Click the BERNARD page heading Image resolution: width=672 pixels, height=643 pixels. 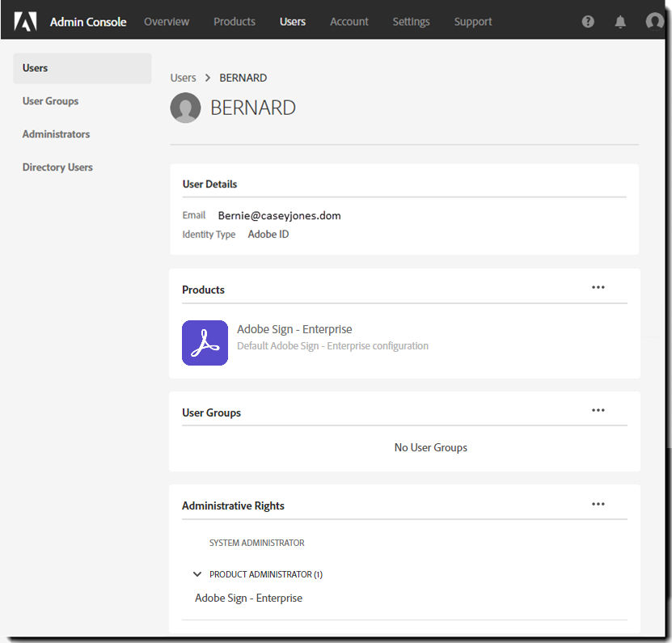253,108
